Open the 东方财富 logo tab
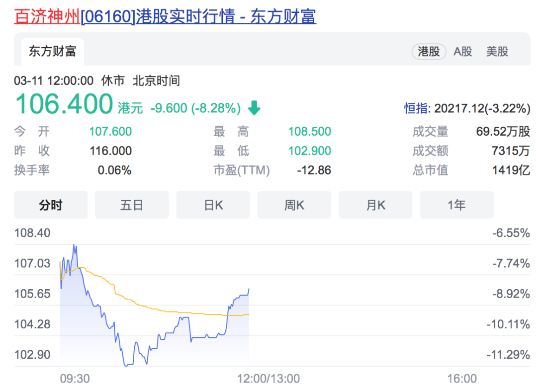This screenshot has height=392, width=537. pyautogui.click(x=52, y=51)
